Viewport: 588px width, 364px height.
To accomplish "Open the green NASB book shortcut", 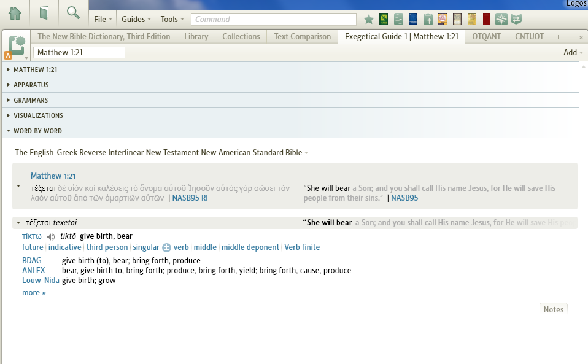I will pyautogui.click(x=384, y=19).
